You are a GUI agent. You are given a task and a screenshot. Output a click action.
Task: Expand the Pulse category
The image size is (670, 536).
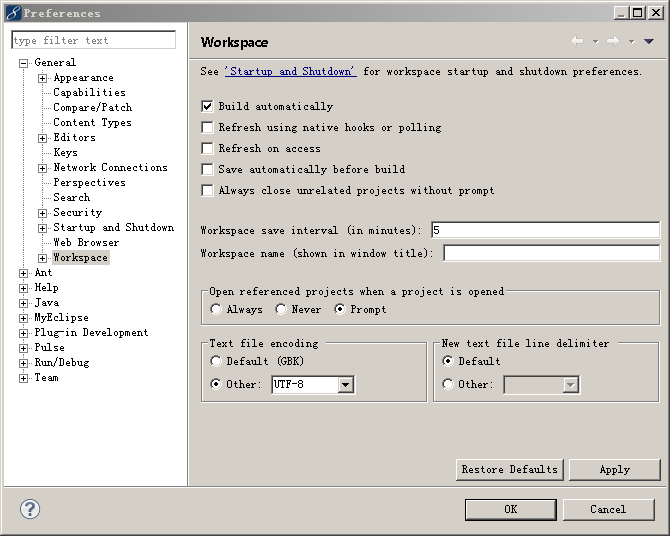pyautogui.click(x=24, y=348)
